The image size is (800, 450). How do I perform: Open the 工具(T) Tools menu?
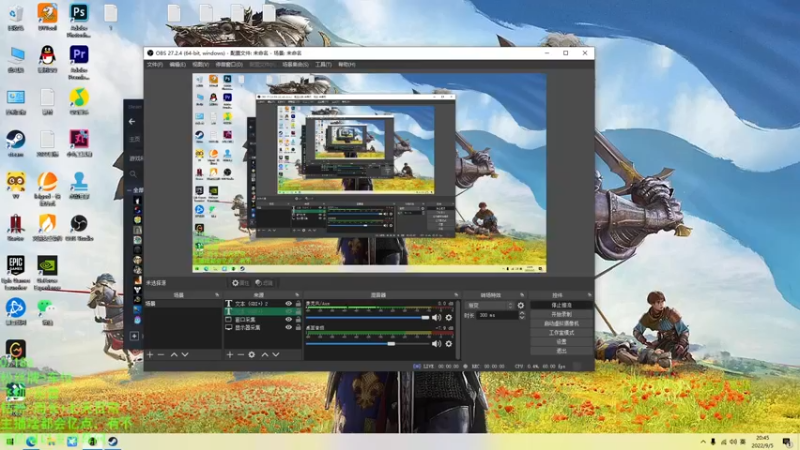point(323,65)
